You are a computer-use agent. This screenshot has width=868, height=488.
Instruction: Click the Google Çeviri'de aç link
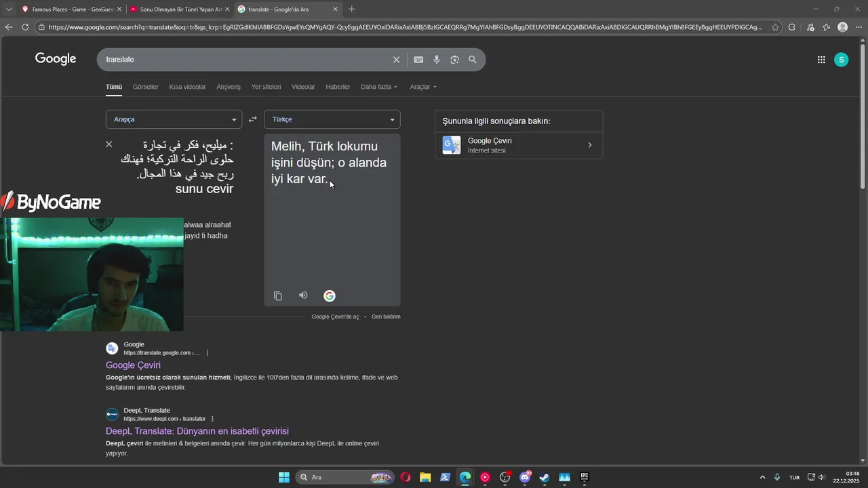click(x=336, y=317)
